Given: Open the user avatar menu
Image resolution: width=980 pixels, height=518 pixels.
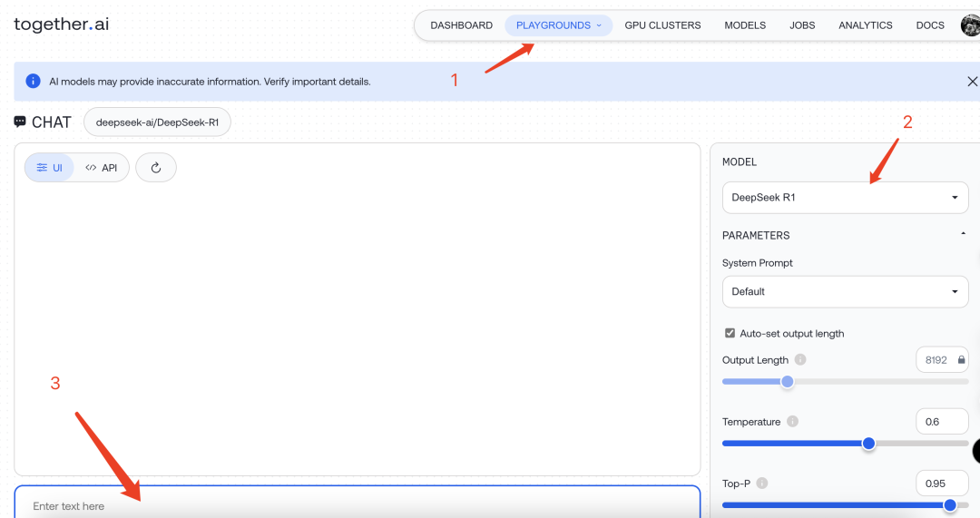Looking at the screenshot, I should click(x=971, y=25).
